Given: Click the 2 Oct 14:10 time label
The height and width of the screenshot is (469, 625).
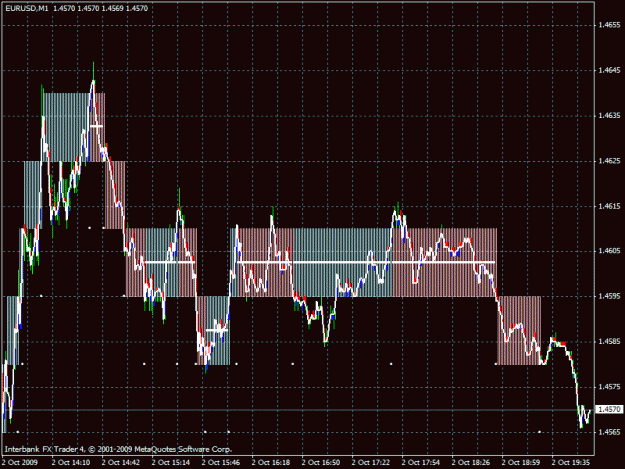Looking at the screenshot, I should click(71, 463).
